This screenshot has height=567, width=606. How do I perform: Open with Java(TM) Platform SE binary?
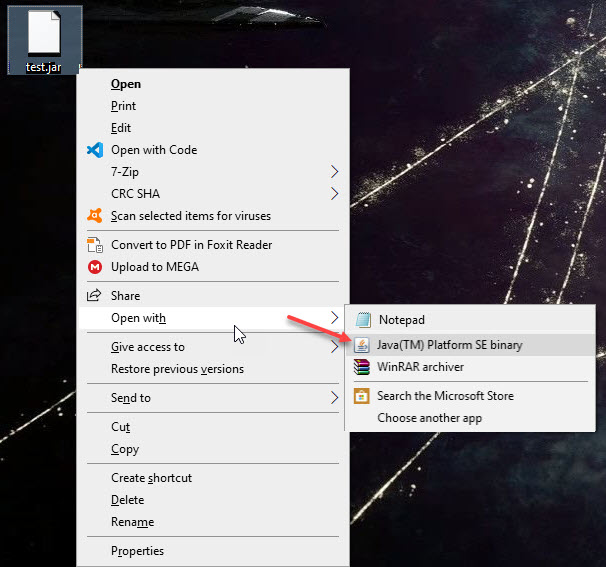coord(470,345)
